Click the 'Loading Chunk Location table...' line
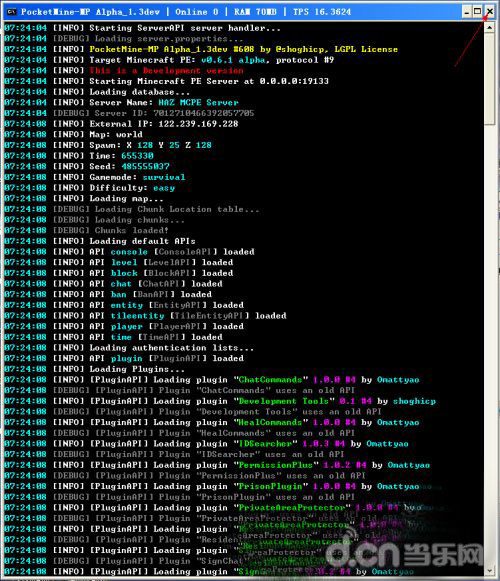 pyautogui.click(x=132, y=209)
